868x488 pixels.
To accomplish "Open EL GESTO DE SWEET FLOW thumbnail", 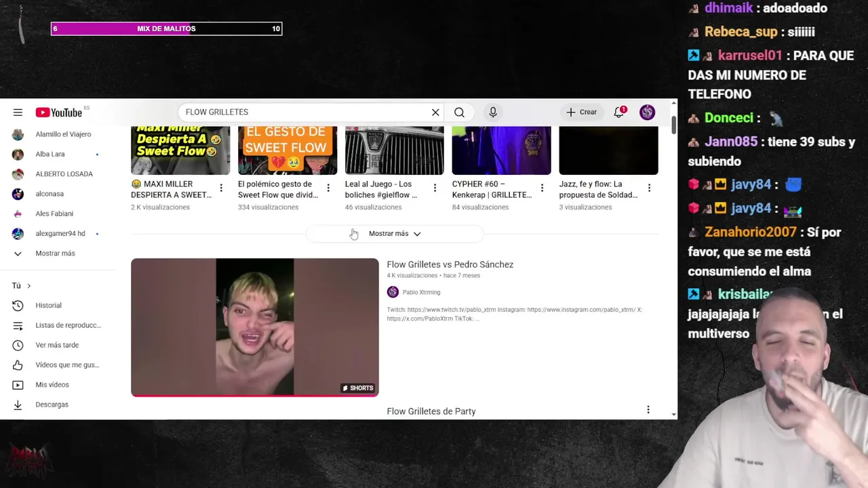I will click(288, 150).
